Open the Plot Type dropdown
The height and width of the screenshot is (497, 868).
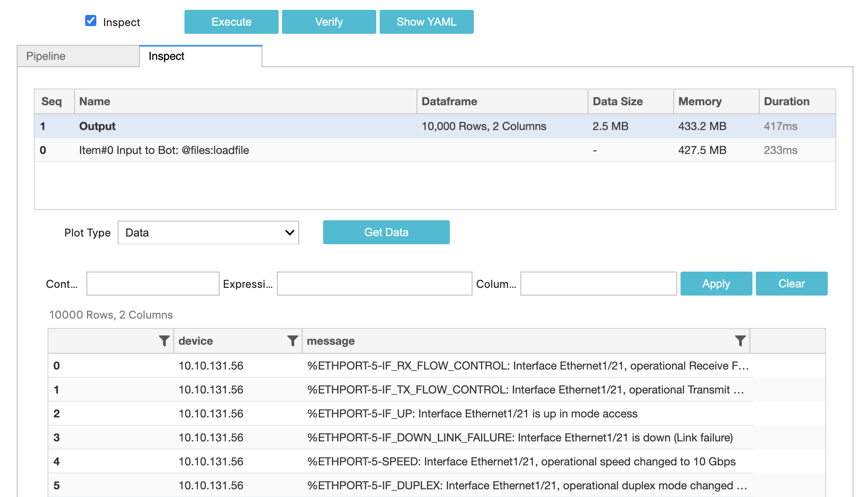tap(208, 233)
